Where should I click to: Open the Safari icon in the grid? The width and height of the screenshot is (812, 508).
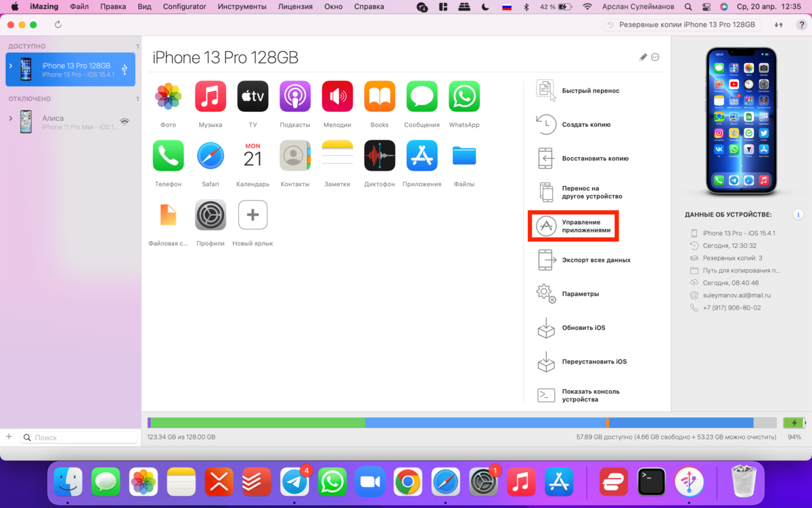point(210,156)
